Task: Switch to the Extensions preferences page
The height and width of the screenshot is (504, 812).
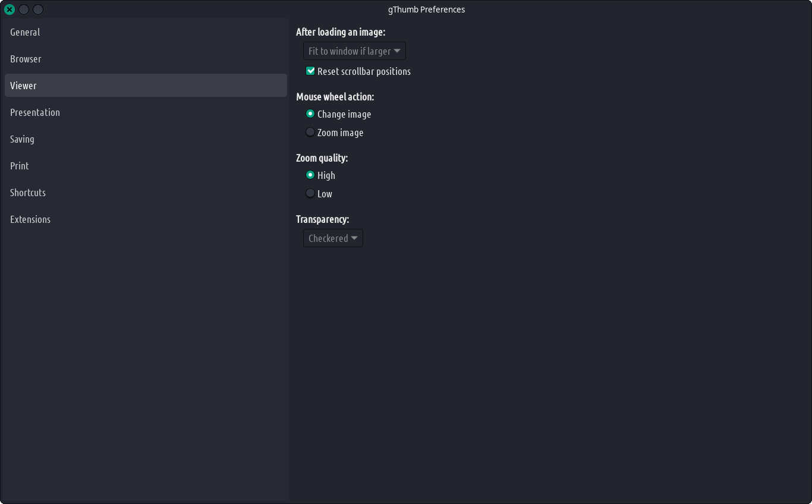Action: (x=146, y=219)
